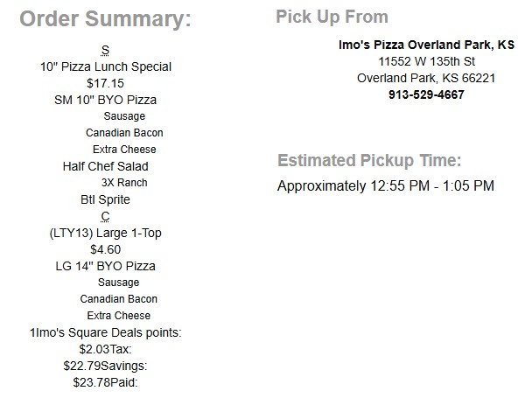Select the SM 10" BYO Pizza line
This screenshot has height=398, width=532.
105,100
